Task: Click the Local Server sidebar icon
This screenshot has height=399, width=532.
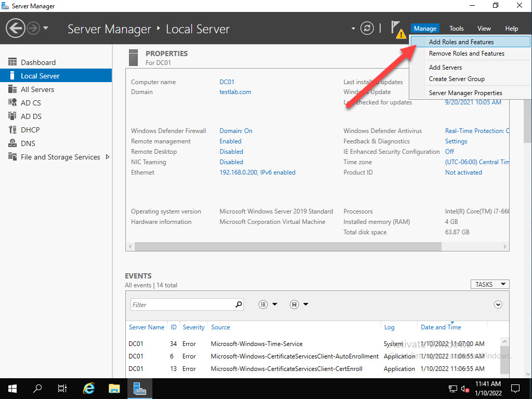Action: [12, 76]
